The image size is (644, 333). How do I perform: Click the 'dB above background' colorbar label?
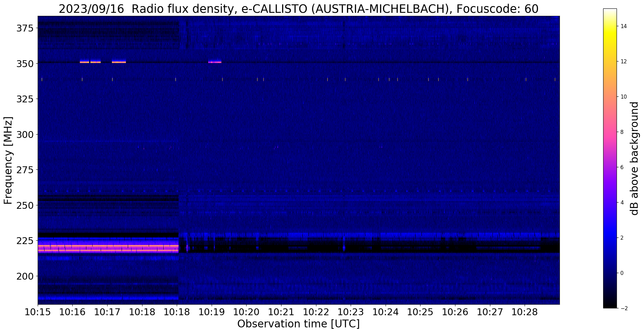point(635,158)
